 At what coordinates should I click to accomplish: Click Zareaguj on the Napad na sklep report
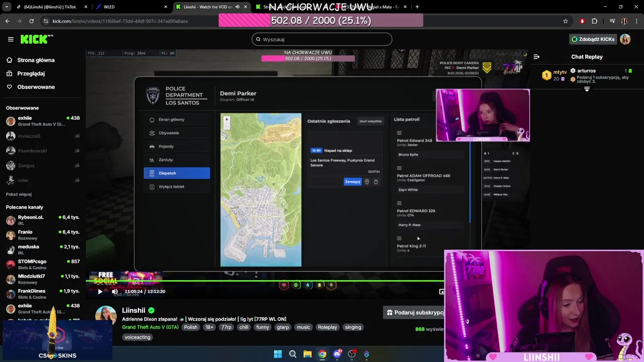click(x=352, y=182)
